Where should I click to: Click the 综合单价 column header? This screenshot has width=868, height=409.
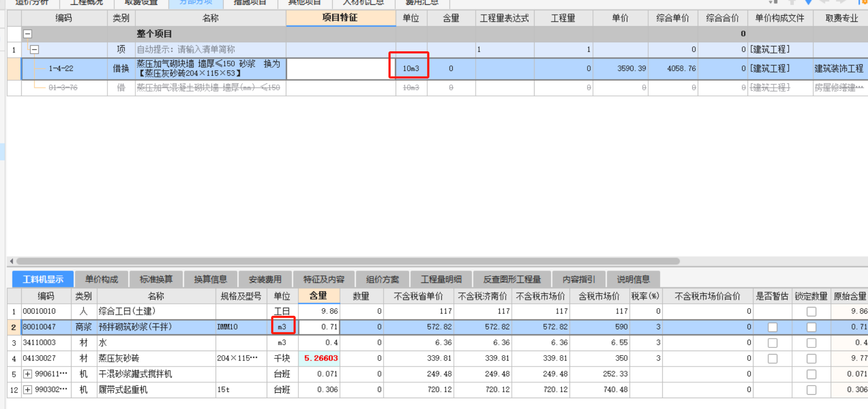tap(673, 18)
